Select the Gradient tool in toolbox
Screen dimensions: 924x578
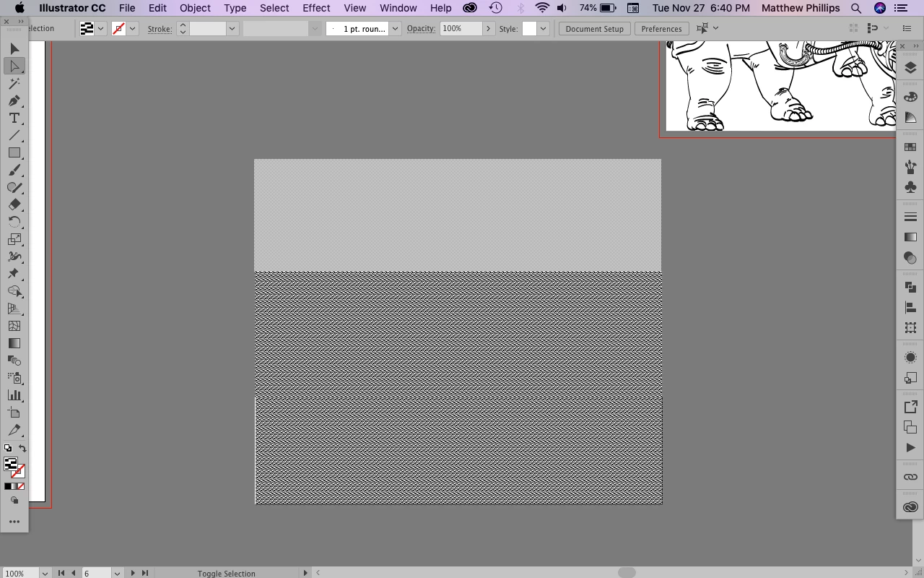pyautogui.click(x=14, y=343)
